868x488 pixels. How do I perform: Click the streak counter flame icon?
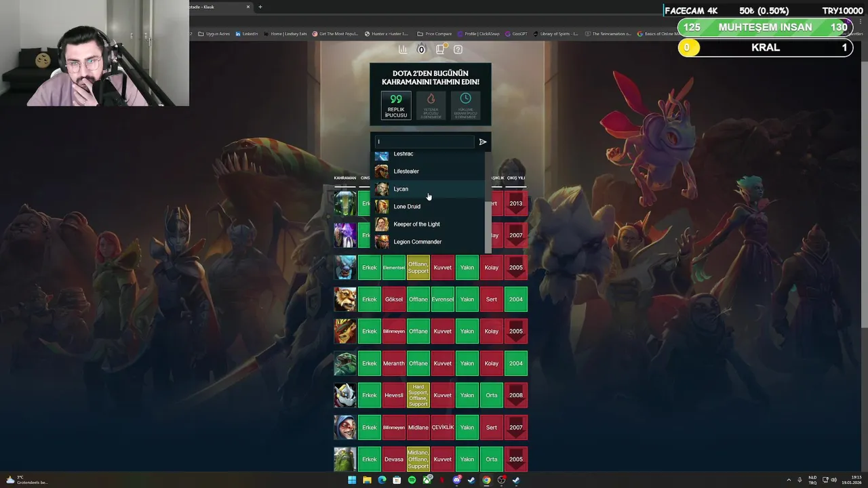(x=421, y=49)
